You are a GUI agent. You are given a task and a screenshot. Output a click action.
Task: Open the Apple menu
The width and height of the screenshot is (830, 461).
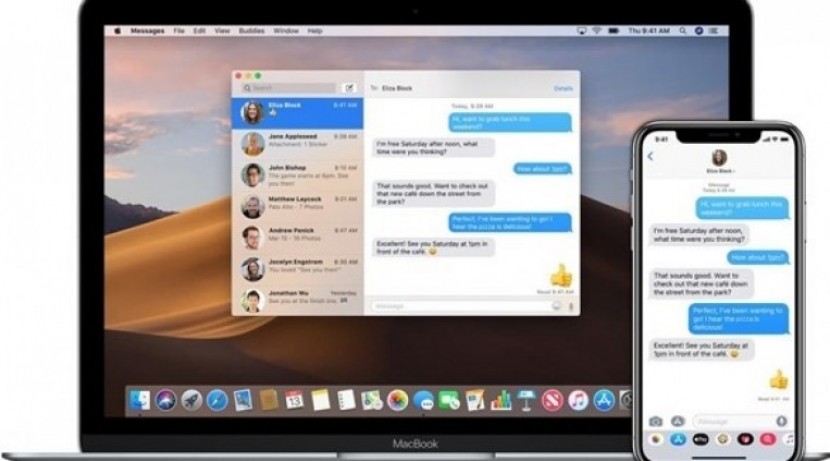click(117, 31)
